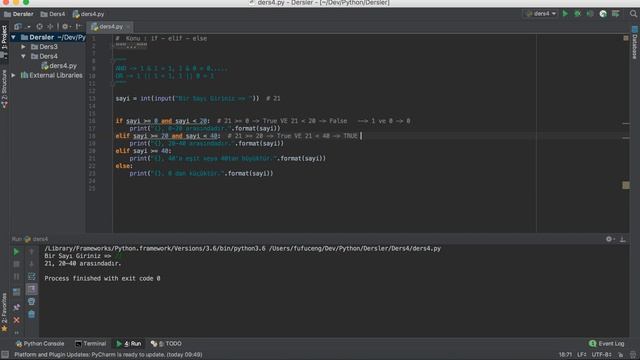The image size is (640, 360).
Task: Place cursor on the sayi = int(input line
Action: pyautogui.click(x=198, y=98)
